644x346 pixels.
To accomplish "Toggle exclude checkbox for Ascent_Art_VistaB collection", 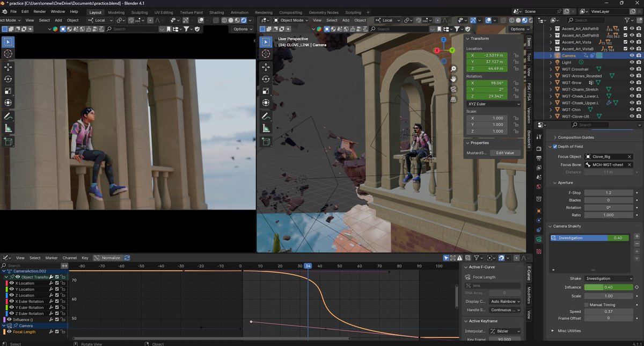I will [x=625, y=49].
